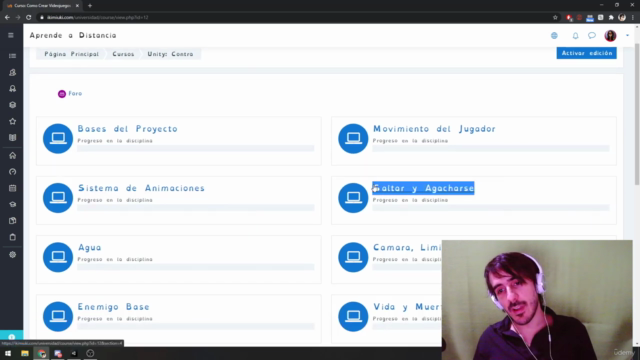
Task: Open the book icon in sidebar
Action: pyautogui.click(x=13, y=138)
